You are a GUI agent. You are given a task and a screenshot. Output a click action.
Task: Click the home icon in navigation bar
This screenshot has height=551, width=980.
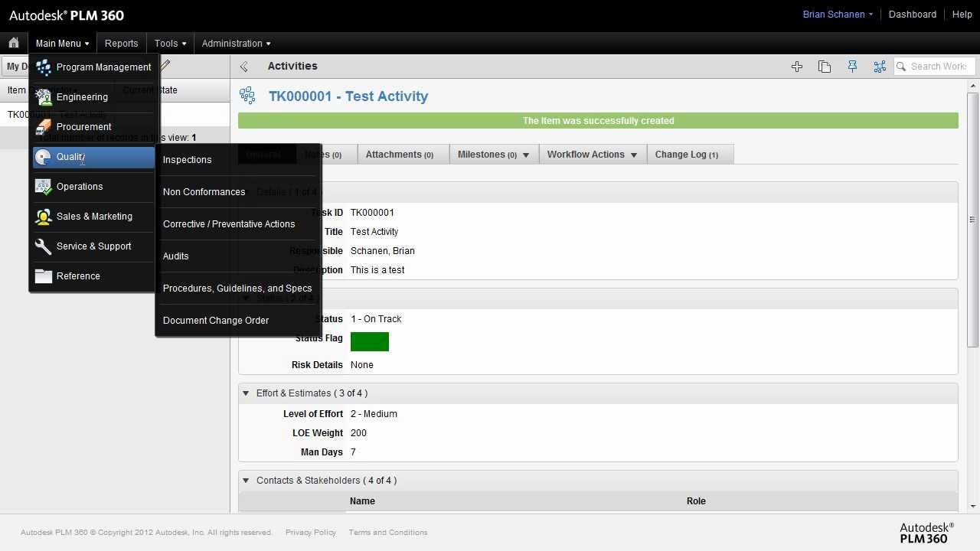[14, 43]
